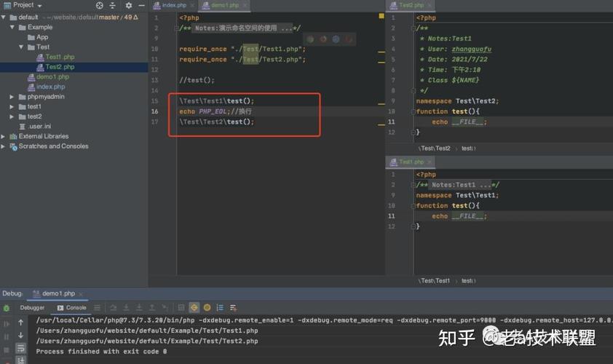The width and height of the screenshot is (613, 364).
Task: Close the Test2.php split tab
Action: [430, 6]
